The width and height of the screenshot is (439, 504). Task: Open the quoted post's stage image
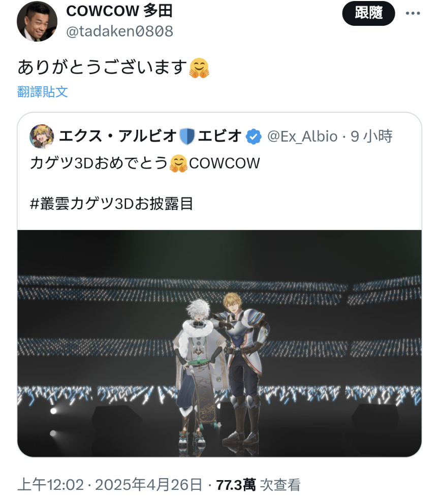pyautogui.click(x=219, y=343)
